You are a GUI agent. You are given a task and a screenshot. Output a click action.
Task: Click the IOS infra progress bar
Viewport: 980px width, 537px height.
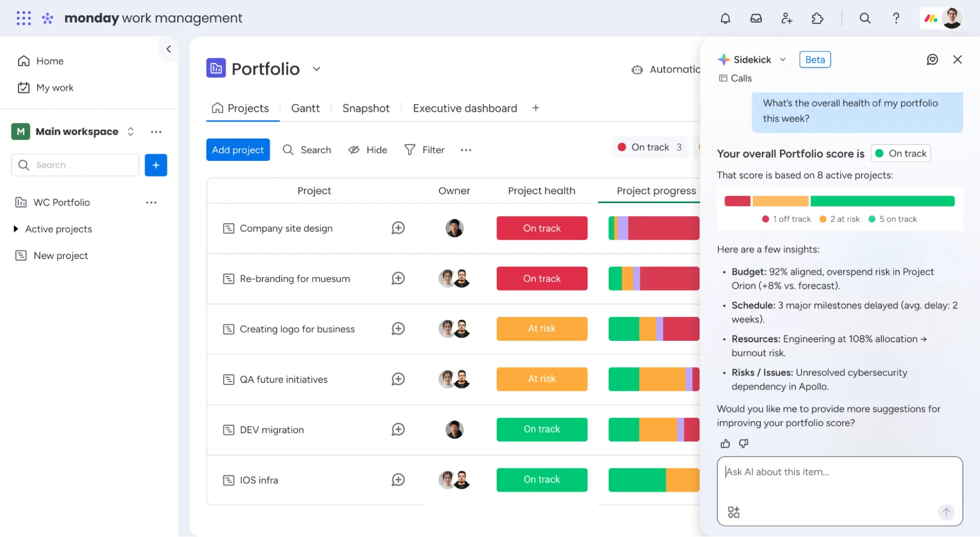(653, 480)
